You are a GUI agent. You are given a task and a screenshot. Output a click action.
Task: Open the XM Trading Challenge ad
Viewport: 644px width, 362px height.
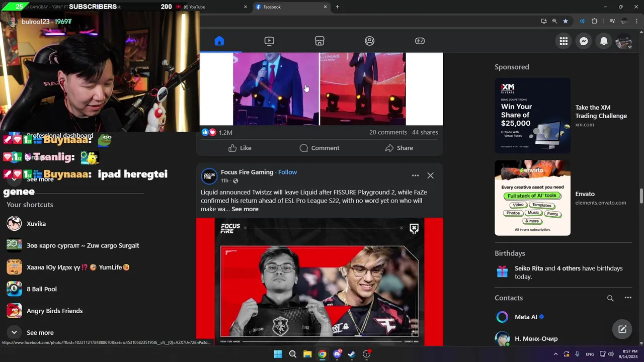tap(532, 115)
